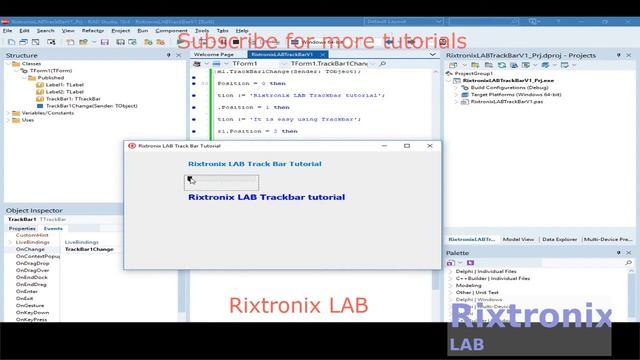
Task: Collapse the Classes node in Structure
Action: tap(8, 64)
